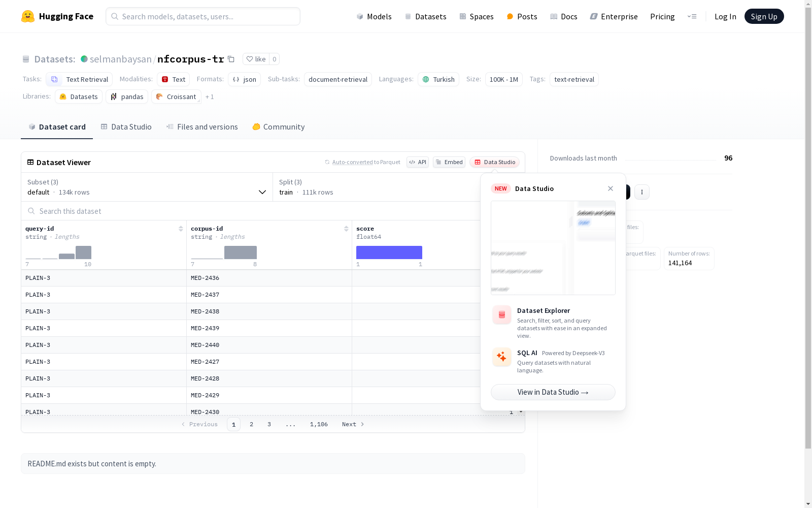Focus the main search models field
The image size is (812, 508).
coord(203,16)
